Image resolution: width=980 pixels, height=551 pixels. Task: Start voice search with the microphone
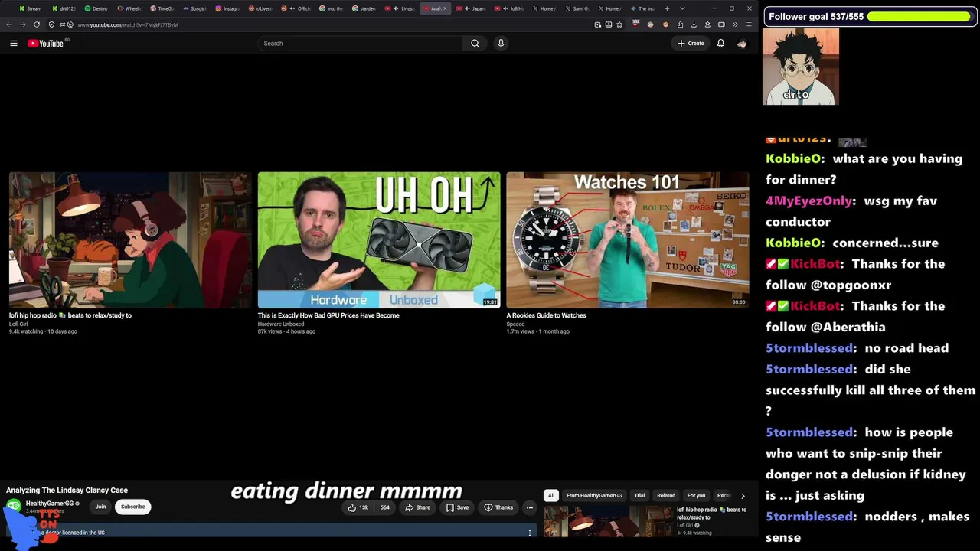click(501, 44)
